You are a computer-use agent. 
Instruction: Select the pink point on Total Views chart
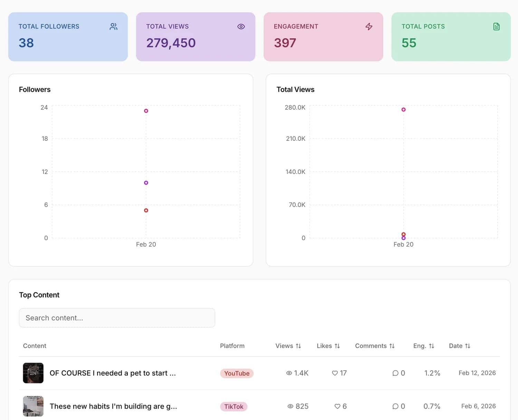coord(403,109)
